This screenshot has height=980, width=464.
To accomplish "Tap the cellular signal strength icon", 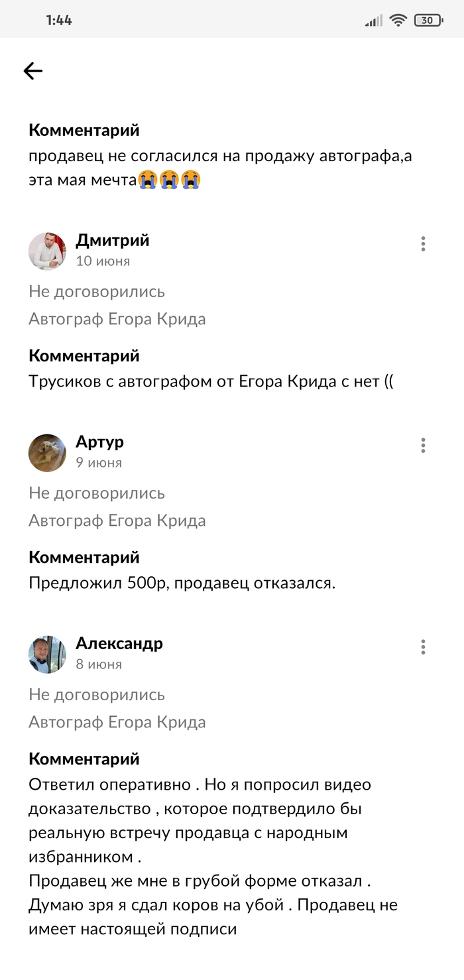I will tap(374, 21).
